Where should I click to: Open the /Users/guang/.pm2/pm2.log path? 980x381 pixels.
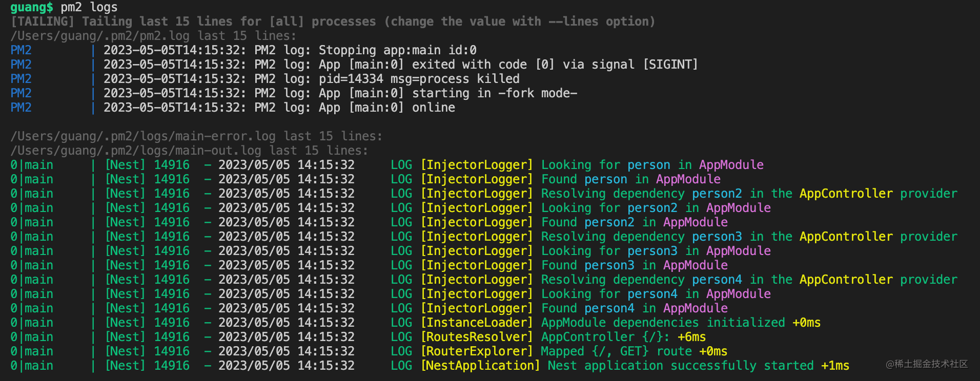pos(100,36)
